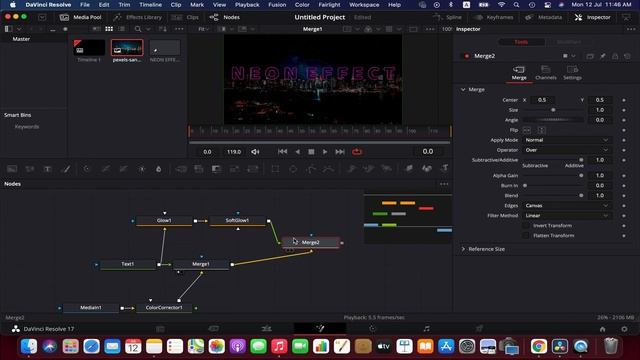640x360 pixels.
Task: Collapse the Merge section chevron
Action: (463, 89)
